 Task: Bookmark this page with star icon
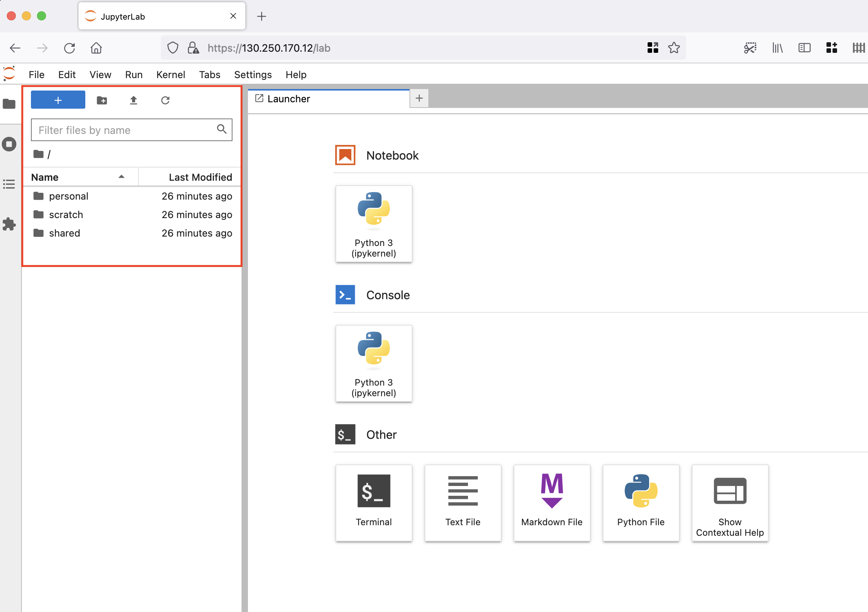[x=674, y=48]
